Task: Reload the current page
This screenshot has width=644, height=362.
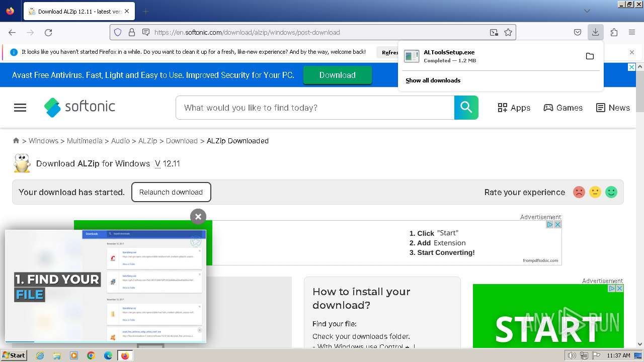Action: pos(48,32)
